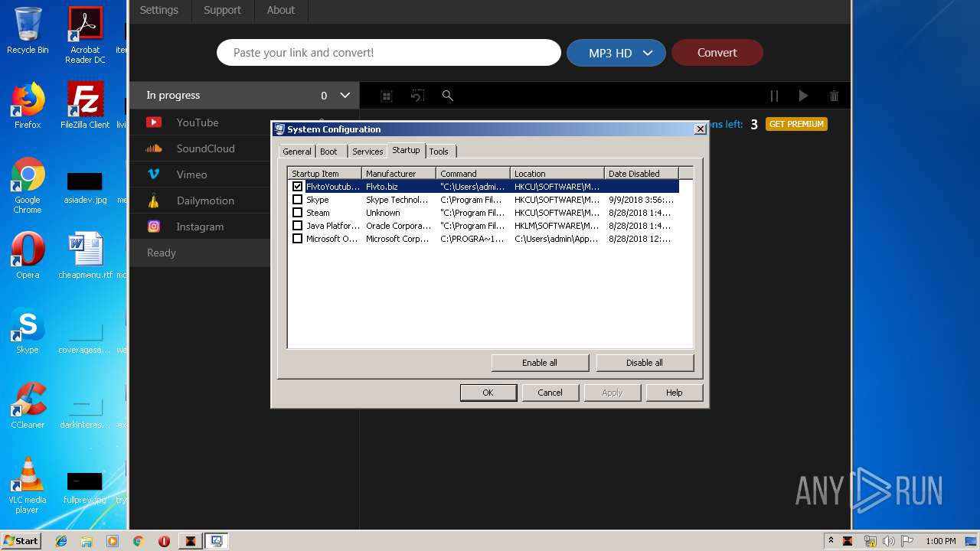Sort by Command column header
Image resolution: width=980 pixels, height=551 pixels.
[473, 174]
